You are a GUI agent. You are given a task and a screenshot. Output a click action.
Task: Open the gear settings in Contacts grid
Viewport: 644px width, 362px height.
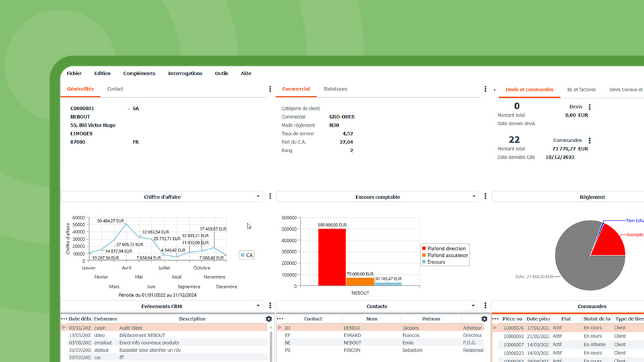484,319
